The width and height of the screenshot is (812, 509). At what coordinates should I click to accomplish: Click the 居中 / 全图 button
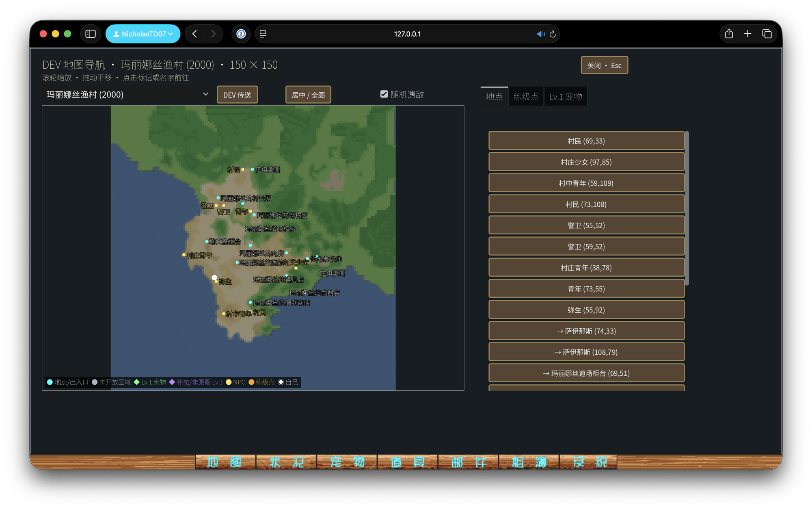point(308,95)
